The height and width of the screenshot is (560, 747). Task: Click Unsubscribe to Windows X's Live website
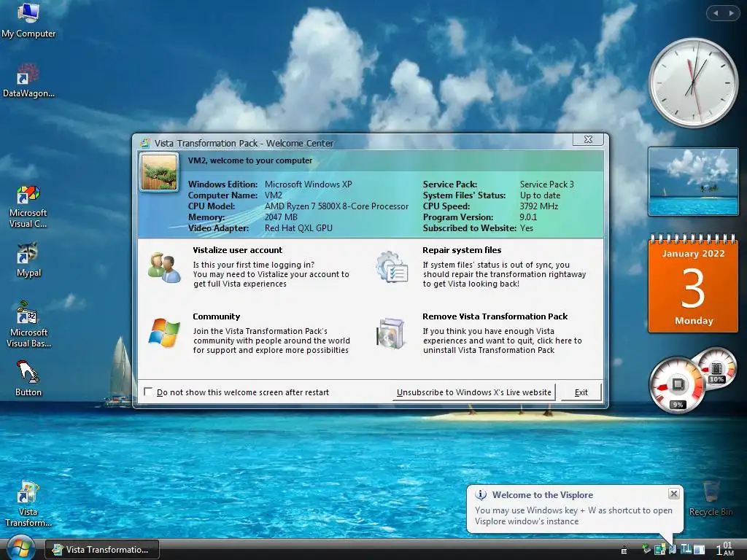[474, 392]
